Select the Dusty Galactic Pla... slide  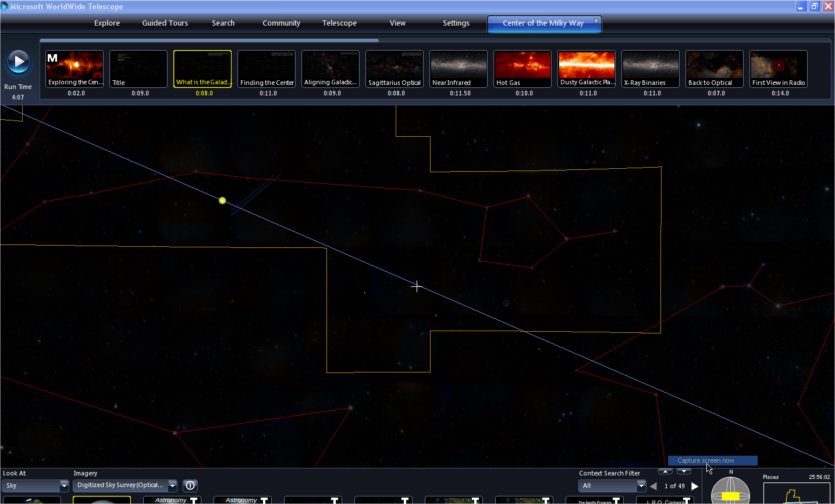coord(587,69)
